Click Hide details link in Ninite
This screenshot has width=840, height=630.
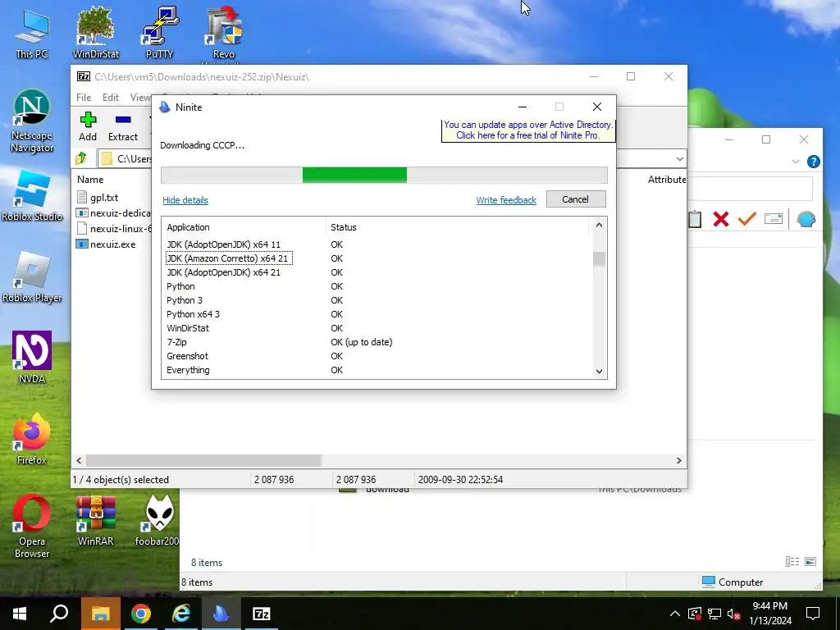tap(185, 200)
